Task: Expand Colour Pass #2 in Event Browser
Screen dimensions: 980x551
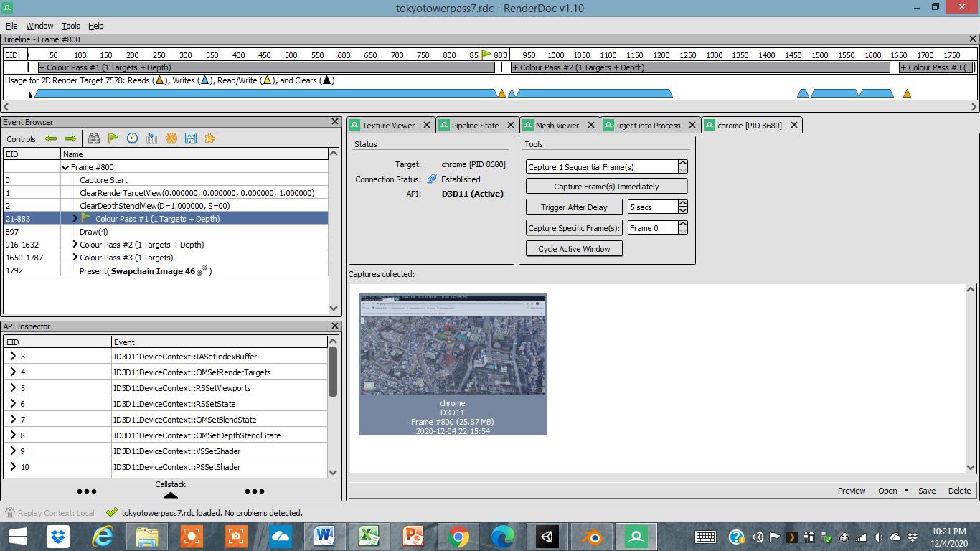Action: pyautogui.click(x=75, y=244)
